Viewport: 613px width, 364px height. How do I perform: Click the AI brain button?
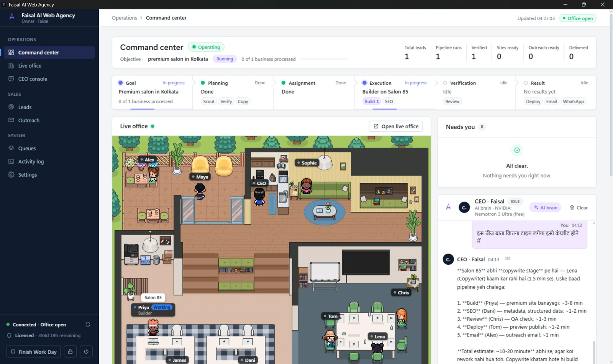546,208
